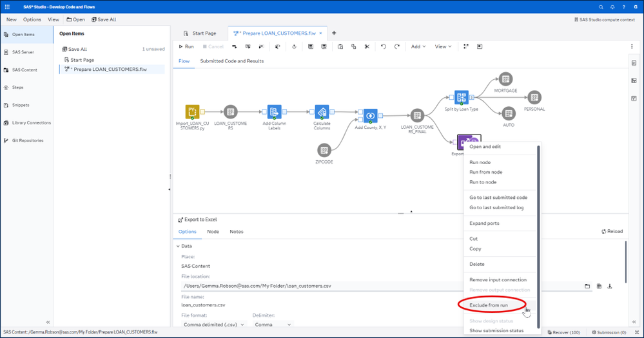Select the Split by Loan Type node

462,98
